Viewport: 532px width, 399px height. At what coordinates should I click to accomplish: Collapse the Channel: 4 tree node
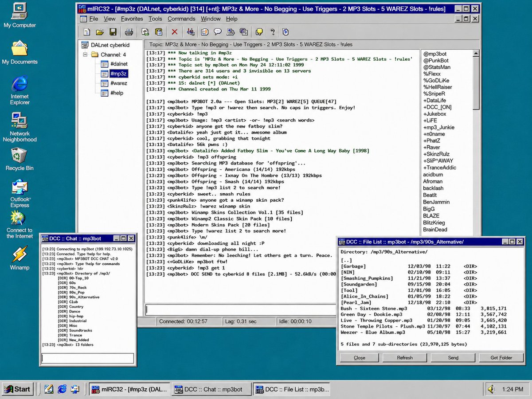(85, 55)
